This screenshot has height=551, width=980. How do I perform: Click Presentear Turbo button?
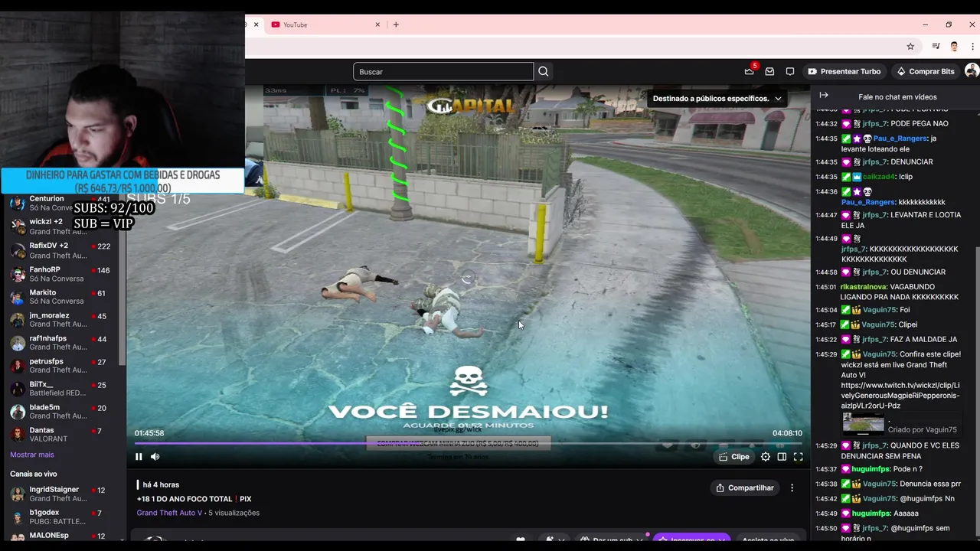pyautogui.click(x=844, y=71)
